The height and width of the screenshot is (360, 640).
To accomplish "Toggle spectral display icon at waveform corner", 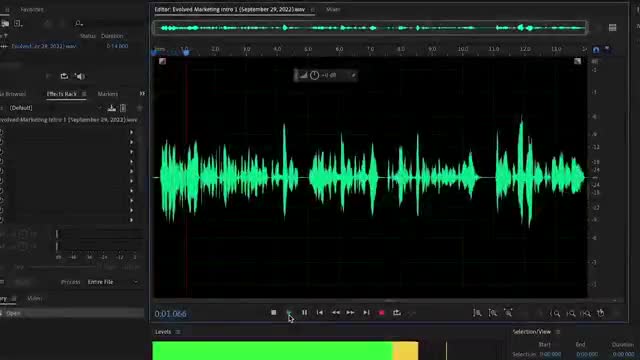I will tap(162, 61).
